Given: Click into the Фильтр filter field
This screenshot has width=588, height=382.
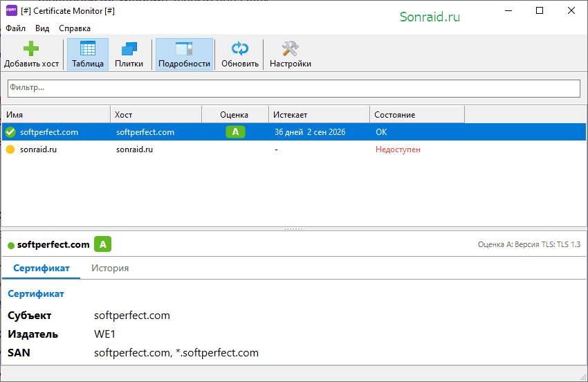Looking at the screenshot, I should (294, 89).
